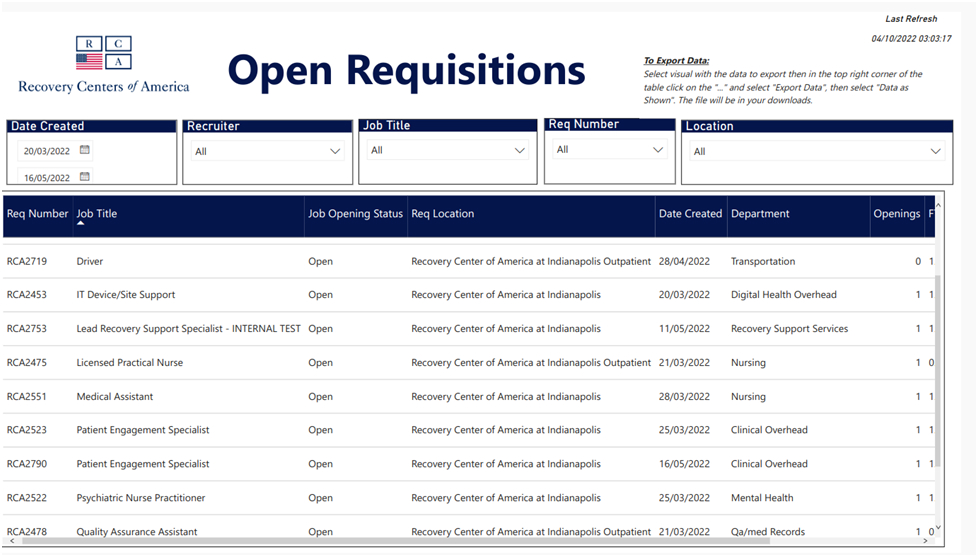The width and height of the screenshot is (978, 557).
Task: Select the Psychiatric Nurse Practitioner cell
Action: click(x=141, y=498)
